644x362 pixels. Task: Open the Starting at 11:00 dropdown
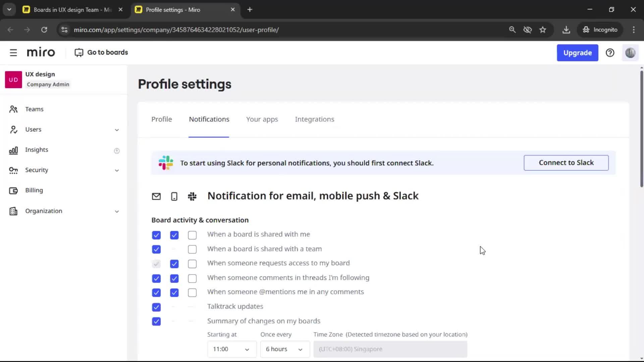[232, 349]
